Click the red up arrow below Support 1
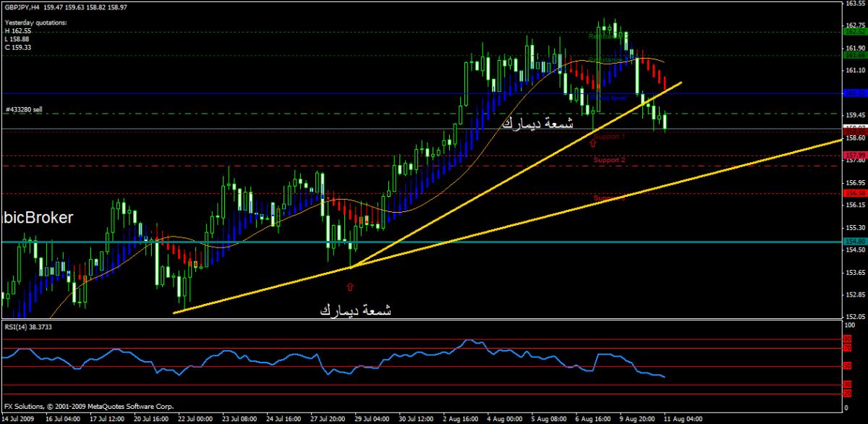The image size is (868, 424). pos(593,145)
